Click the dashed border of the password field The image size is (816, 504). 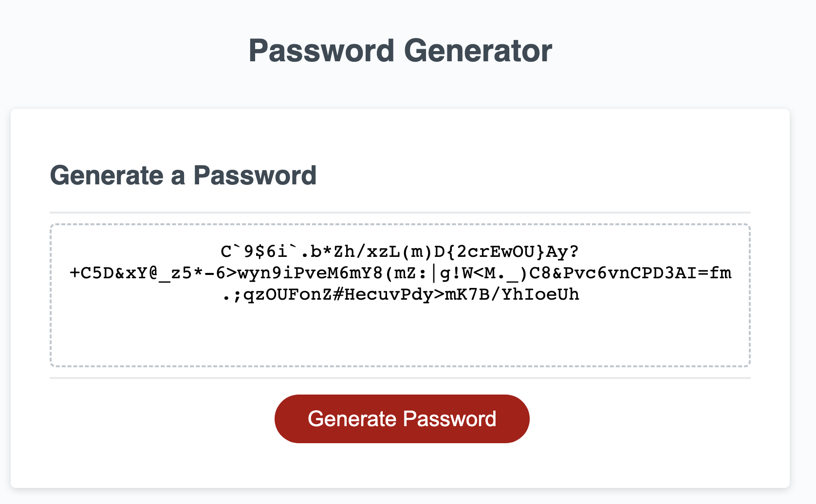[399, 224]
